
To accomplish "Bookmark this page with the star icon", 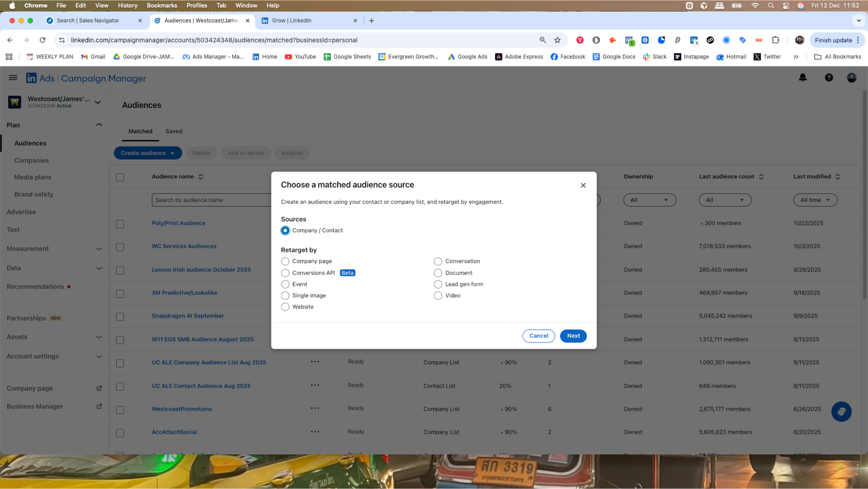I will (x=557, y=40).
